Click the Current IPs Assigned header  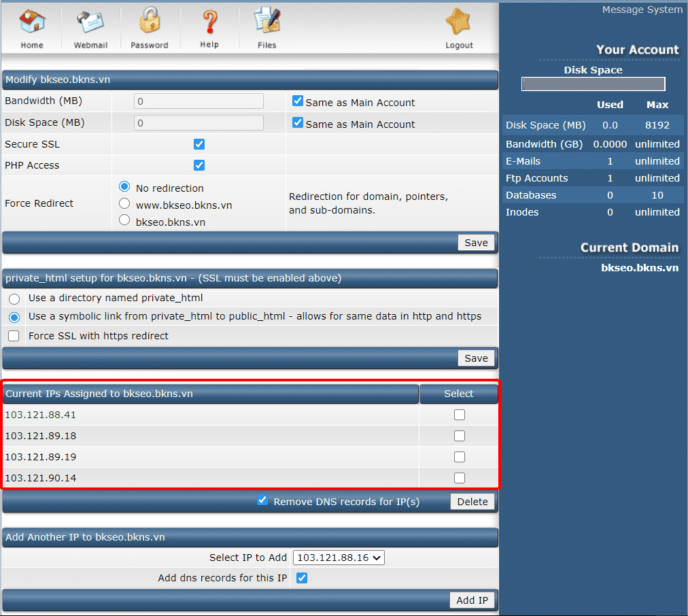click(x=211, y=394)
